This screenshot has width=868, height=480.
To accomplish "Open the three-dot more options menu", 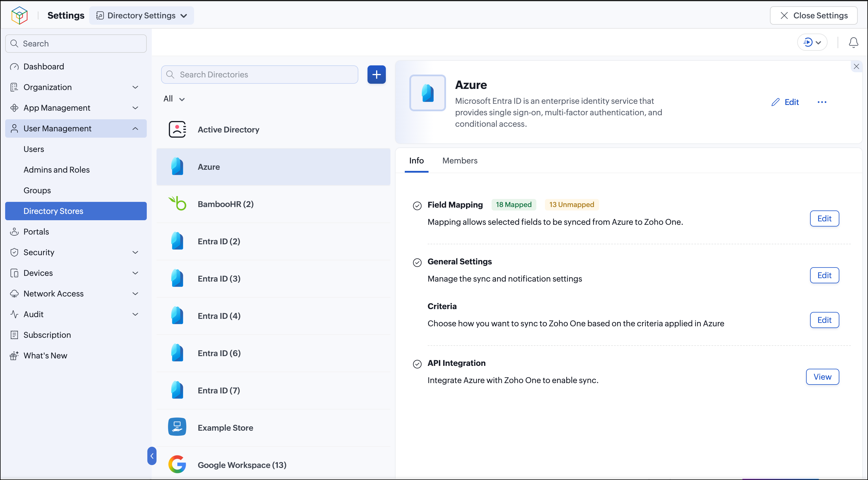I will click(822, 102).
